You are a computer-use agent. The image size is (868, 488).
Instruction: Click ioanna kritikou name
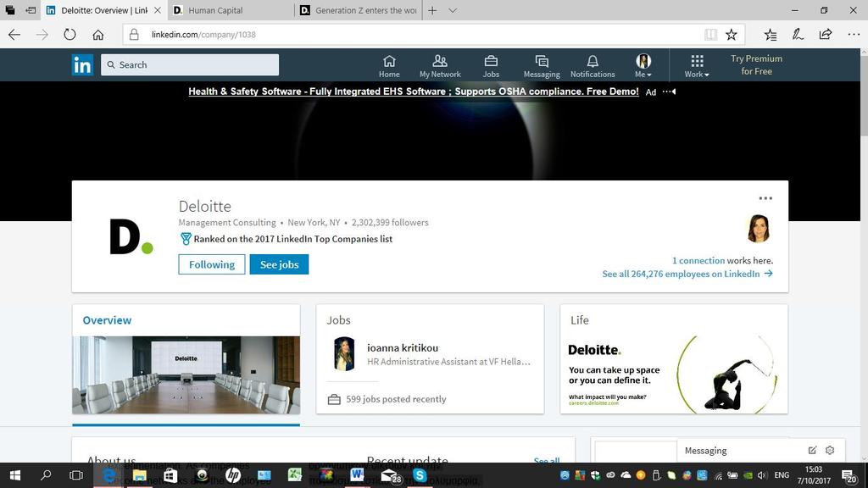pyautogui.click(x=403, y=347)
